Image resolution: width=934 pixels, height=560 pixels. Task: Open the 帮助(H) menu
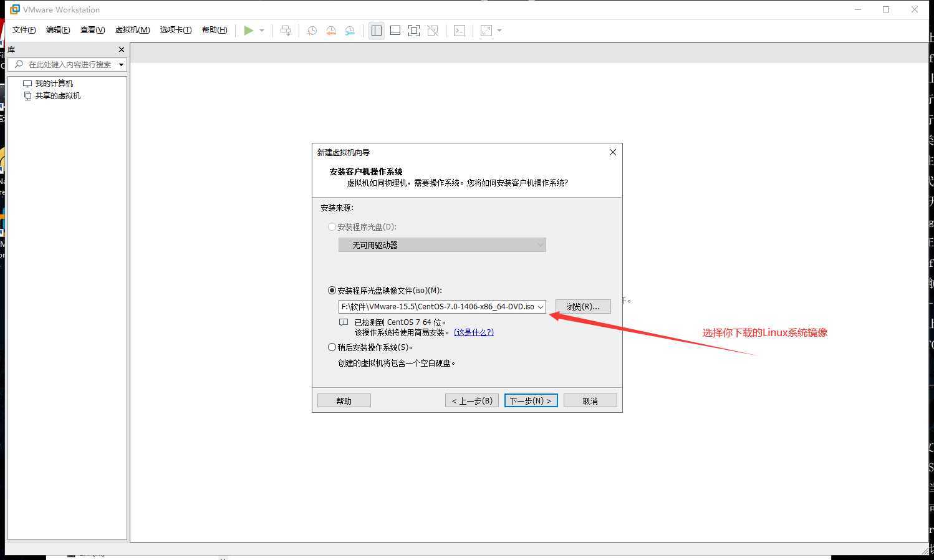214,30
